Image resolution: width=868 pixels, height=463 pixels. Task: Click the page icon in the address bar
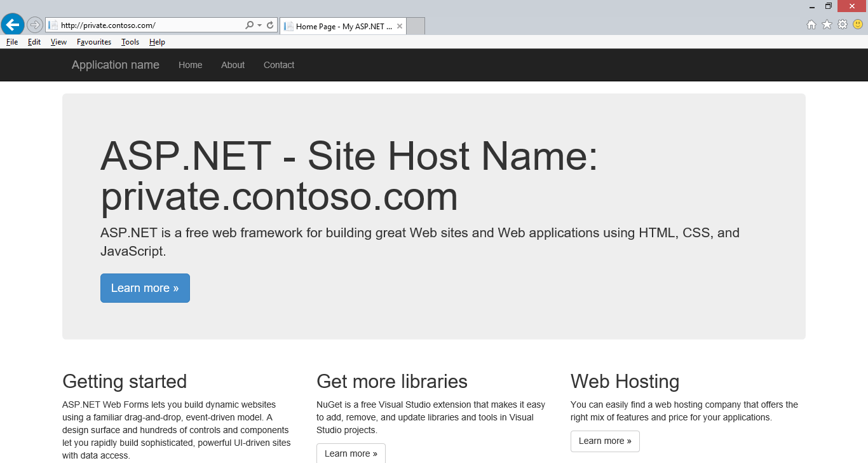[53, 25]
